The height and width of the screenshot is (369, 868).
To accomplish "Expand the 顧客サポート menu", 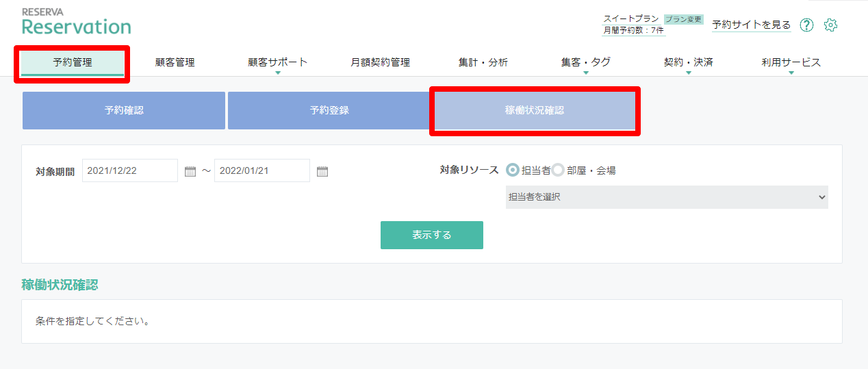I will pyautogui.click(x=278, y=62).
